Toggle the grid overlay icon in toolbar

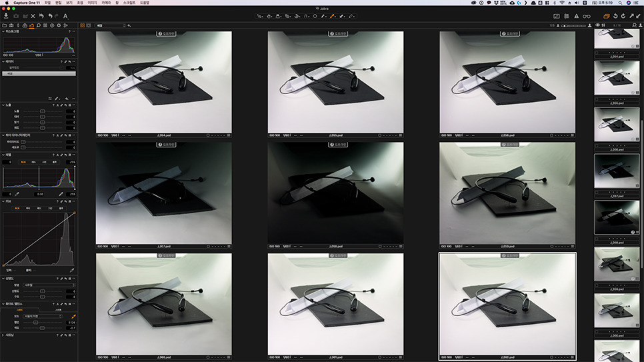click(x=567, y=16)
